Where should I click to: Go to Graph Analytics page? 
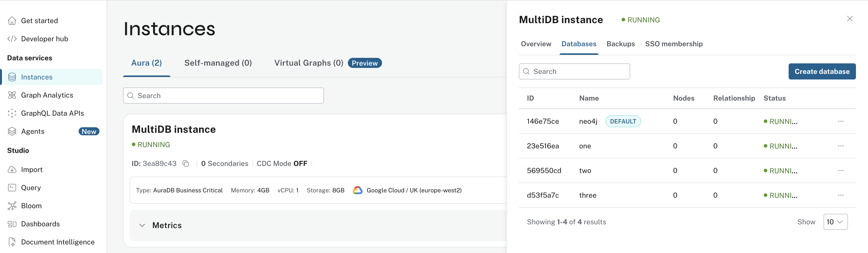coord(47,95)
